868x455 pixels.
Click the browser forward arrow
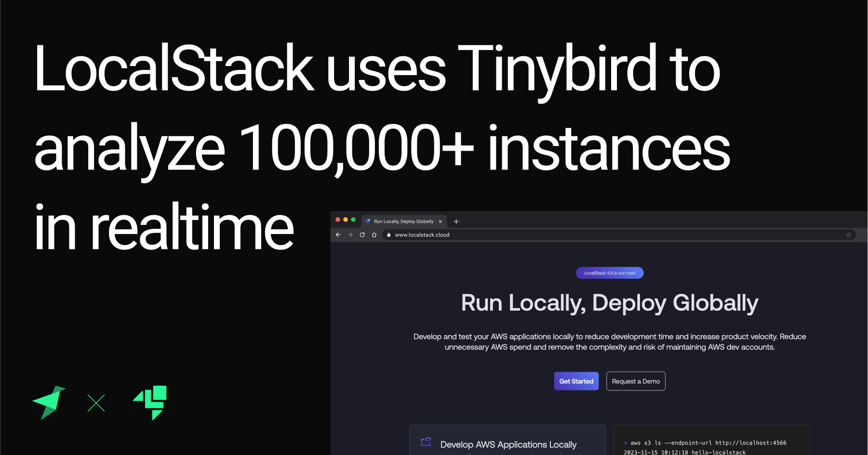pos(350,235)
